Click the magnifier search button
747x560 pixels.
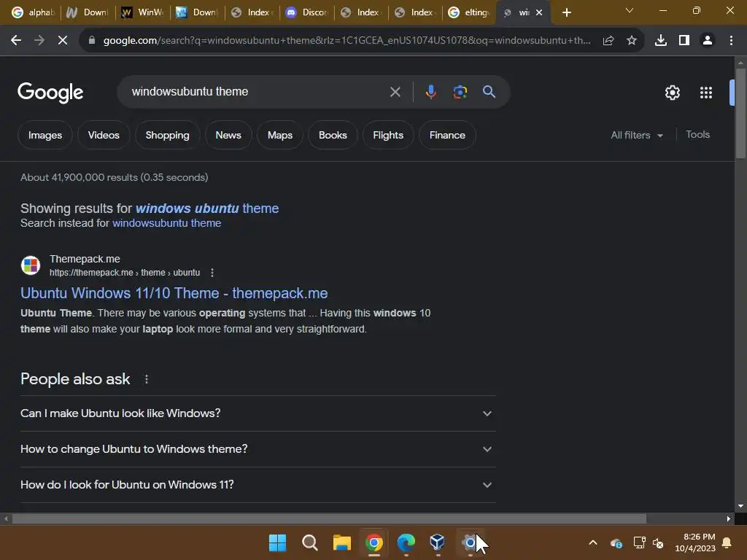pos(489,91)
